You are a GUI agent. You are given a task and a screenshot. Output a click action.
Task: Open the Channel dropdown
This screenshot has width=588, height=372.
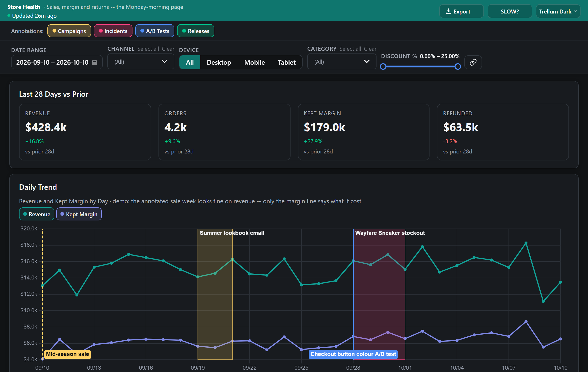coord(141,62)
